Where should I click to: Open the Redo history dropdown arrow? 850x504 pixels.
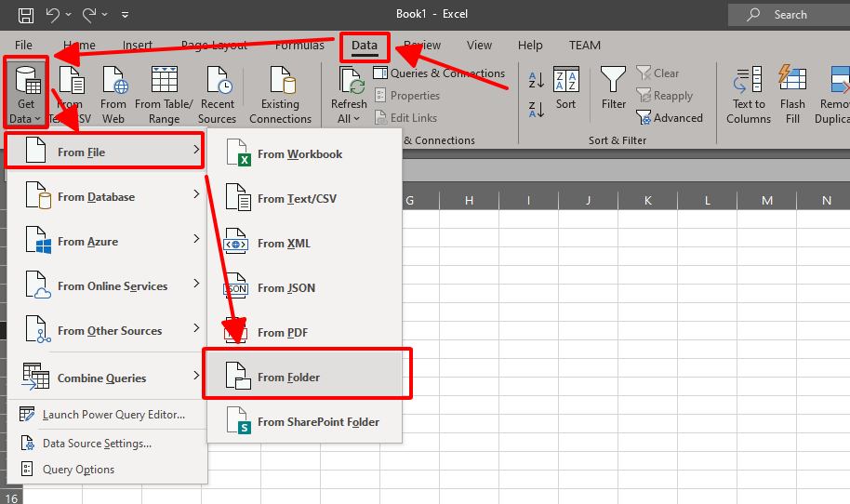105,15
